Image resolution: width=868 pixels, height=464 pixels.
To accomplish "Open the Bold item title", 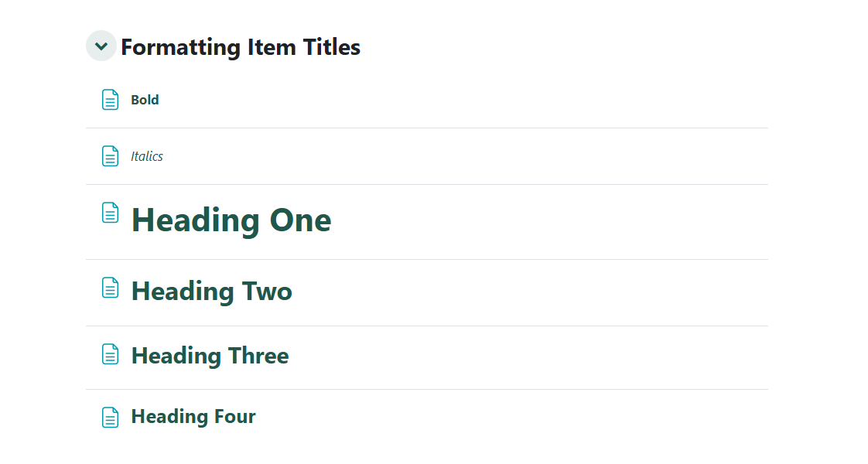I will coord(145,100).
